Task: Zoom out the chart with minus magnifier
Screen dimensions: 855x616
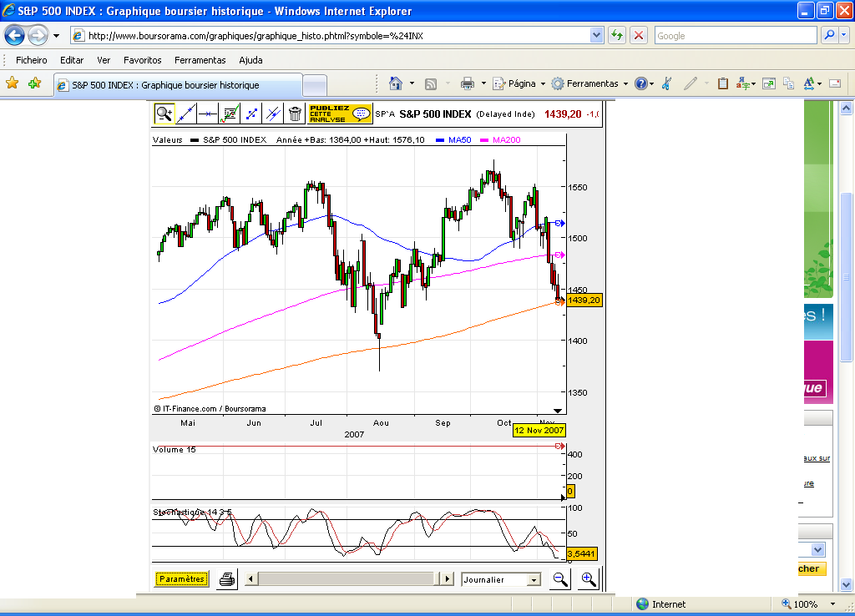Action: click(x=560, y=578)
